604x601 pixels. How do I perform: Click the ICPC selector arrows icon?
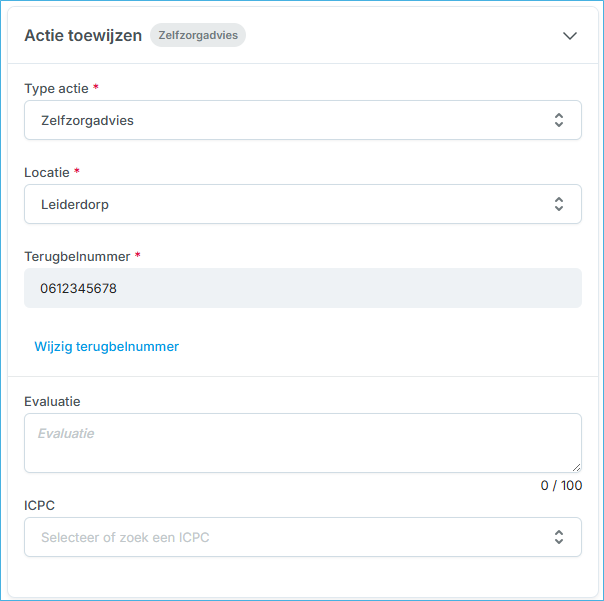click(559, 537)
